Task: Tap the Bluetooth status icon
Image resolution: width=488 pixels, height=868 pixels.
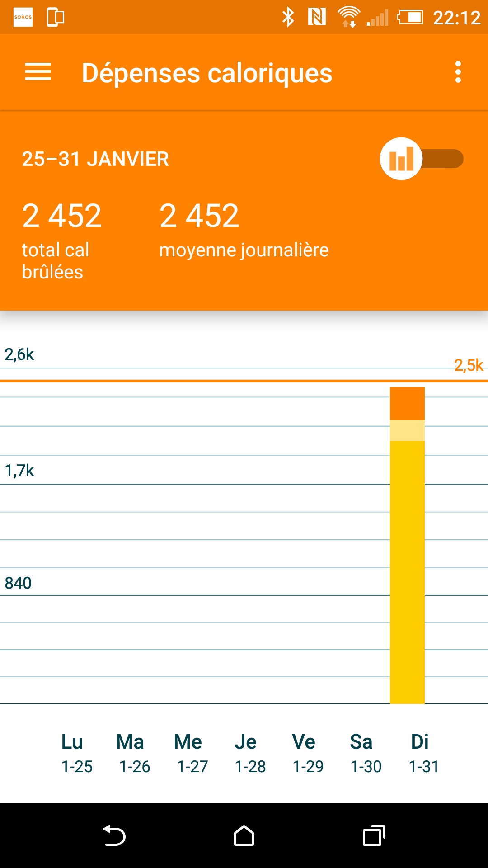Action: coord(288,17)
